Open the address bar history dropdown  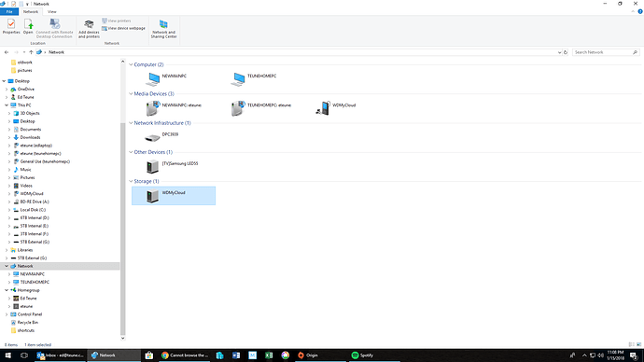(x=559, y=52)
